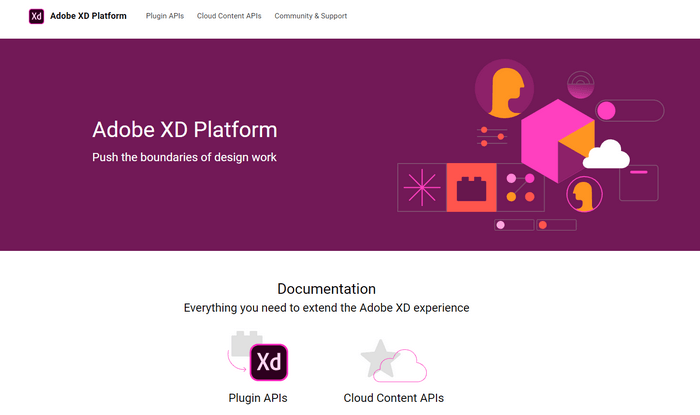700x415 pixels.
Task: Click the Xd logo icon in header
Action: (x=36, y=16)
